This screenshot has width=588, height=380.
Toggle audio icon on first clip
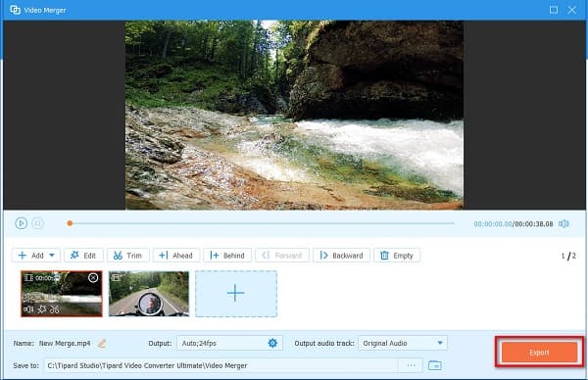point(28,309)
